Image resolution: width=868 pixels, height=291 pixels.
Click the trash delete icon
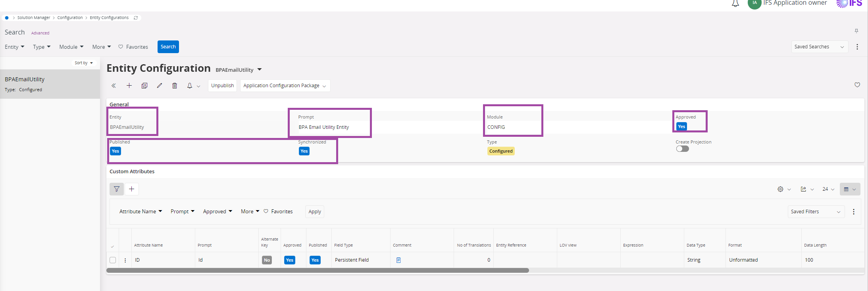coord(175,86)
